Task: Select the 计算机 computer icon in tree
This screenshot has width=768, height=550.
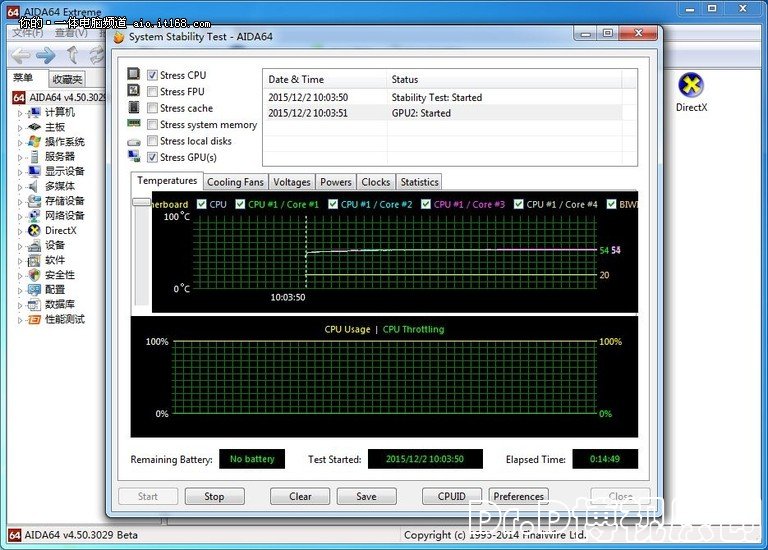Action: [34, 113]
